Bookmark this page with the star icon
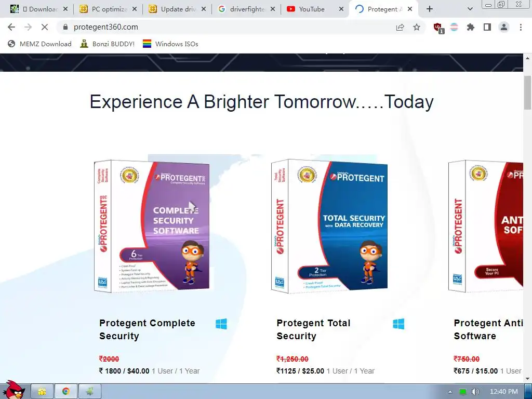532x399 pixels. coord(417,27)
